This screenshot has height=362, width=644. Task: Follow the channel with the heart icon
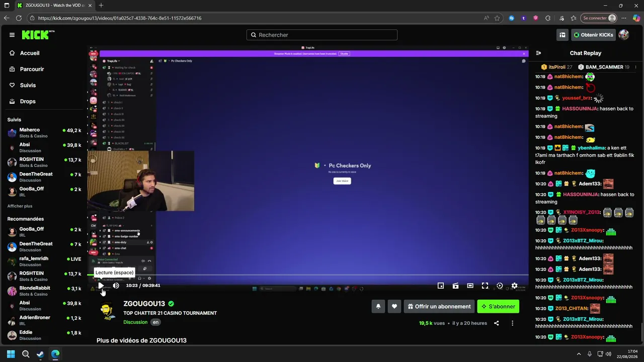click(x=394, y=306)
